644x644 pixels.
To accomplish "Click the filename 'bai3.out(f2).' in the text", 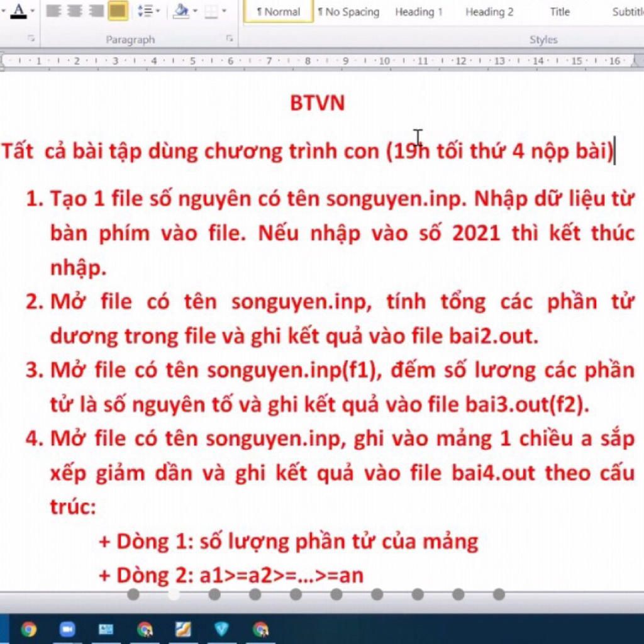I will coord(527,404).
